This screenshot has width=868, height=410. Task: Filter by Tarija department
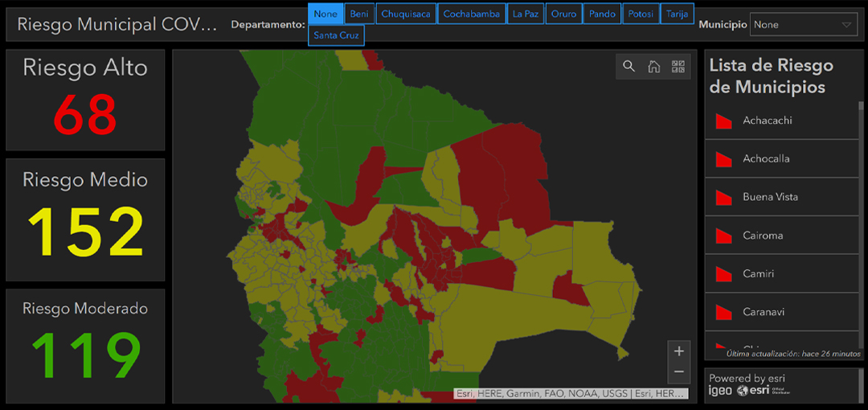[x=678, y=14]
